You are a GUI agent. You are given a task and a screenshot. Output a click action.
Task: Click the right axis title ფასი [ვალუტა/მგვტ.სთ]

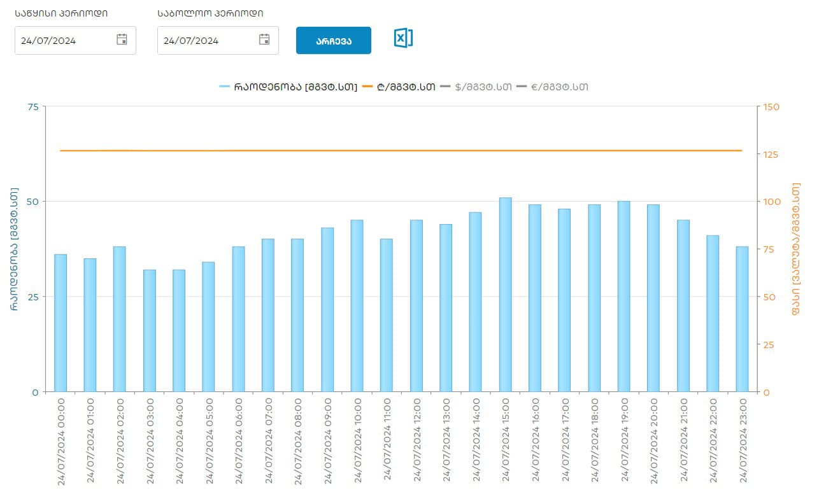(796, 249)
